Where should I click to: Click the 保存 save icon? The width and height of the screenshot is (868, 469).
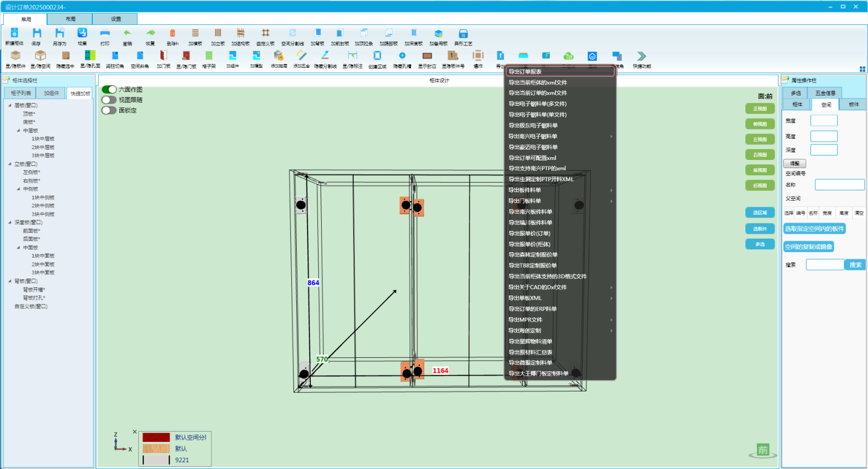pos(36,34)
